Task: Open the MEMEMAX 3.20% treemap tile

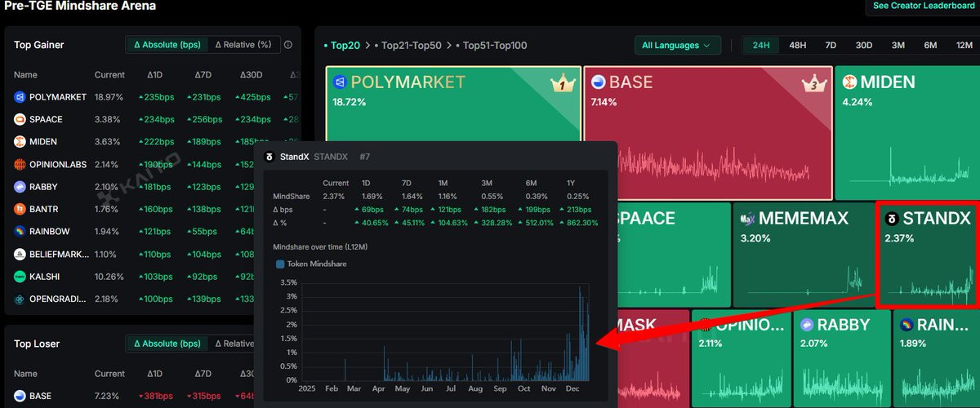Action: coord(803,255)
